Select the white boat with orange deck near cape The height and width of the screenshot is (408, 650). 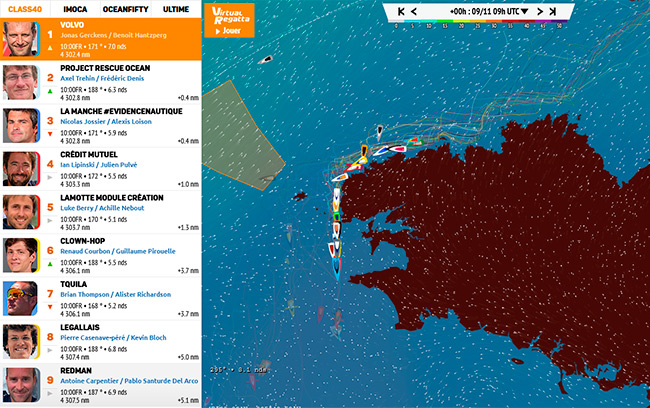340,177
